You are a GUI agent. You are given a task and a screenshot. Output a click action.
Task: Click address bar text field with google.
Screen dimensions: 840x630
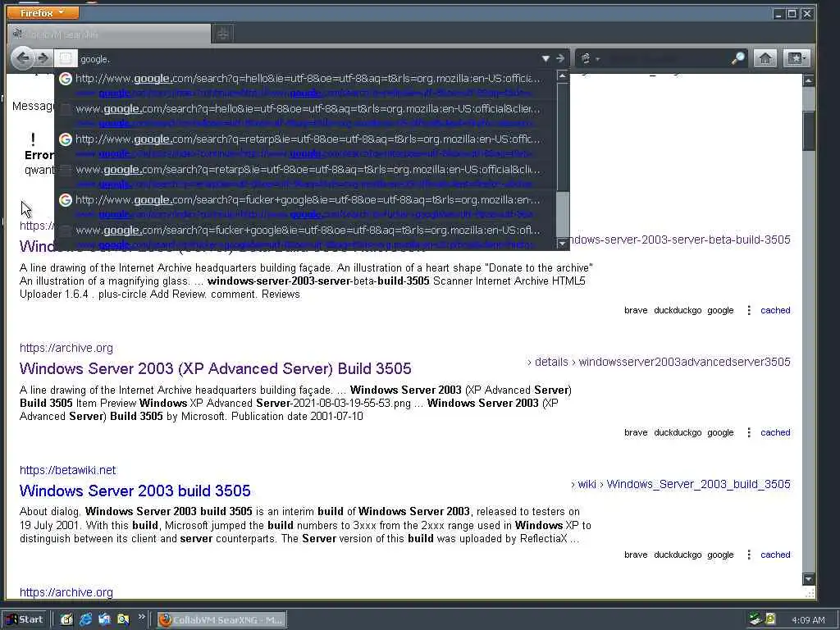click(308, 59)
